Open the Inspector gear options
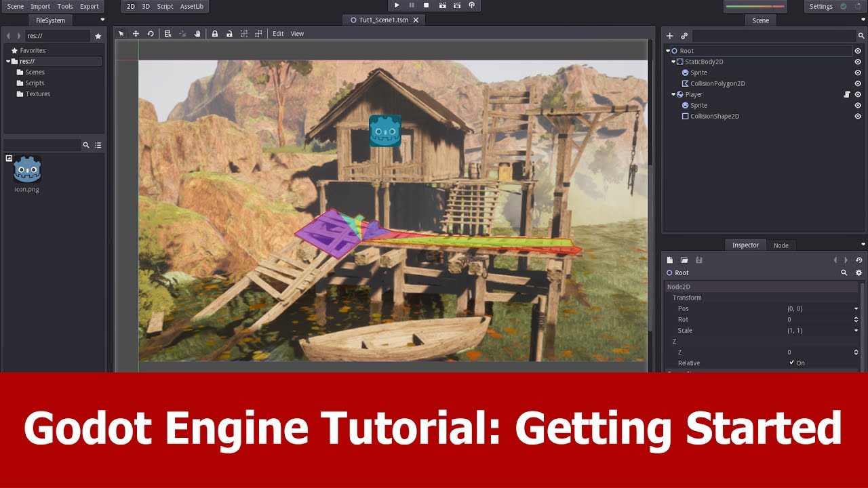This screenshot has width=868, height=488. point(859,272)
